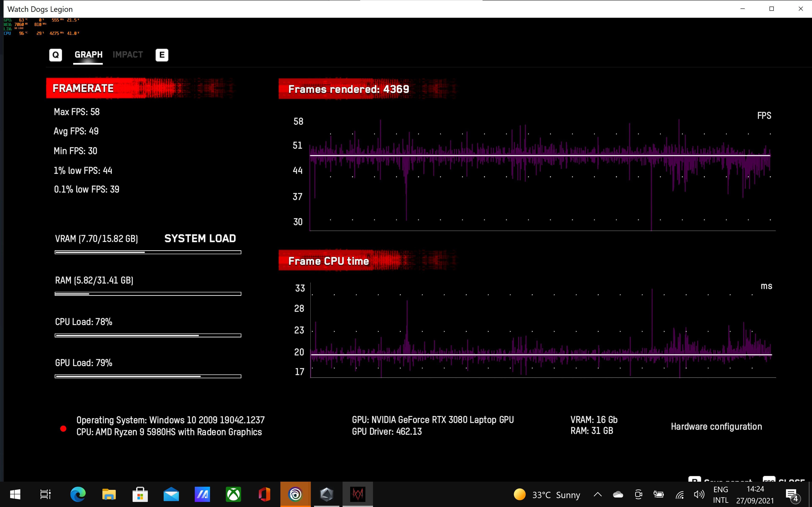Open the Mail app icon
This screenshot has width=812, height=507.
[x=171, y=494]
